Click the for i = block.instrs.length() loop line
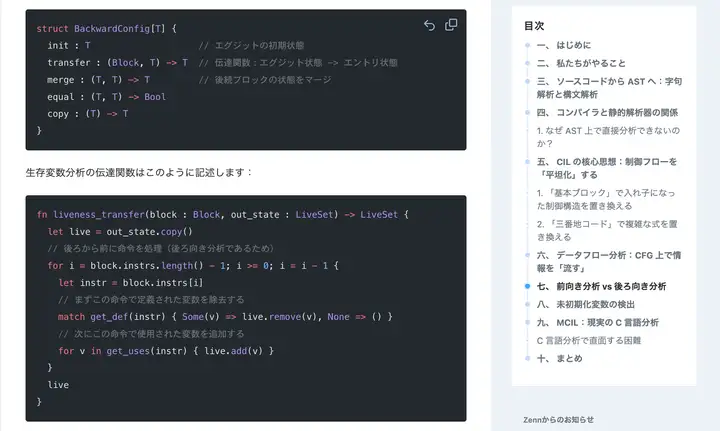 click(193, 265)
